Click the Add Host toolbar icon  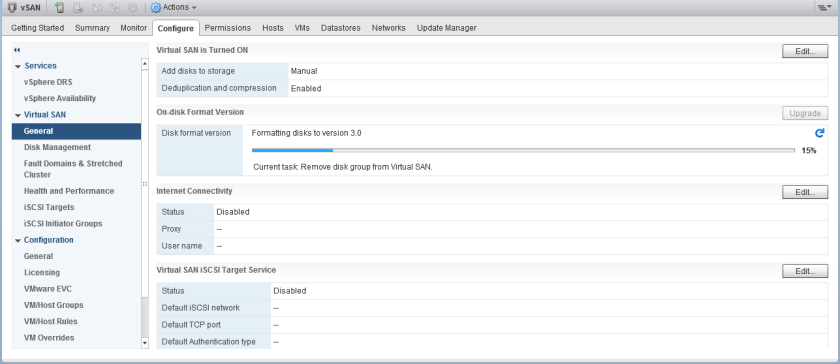pos(59,8)
